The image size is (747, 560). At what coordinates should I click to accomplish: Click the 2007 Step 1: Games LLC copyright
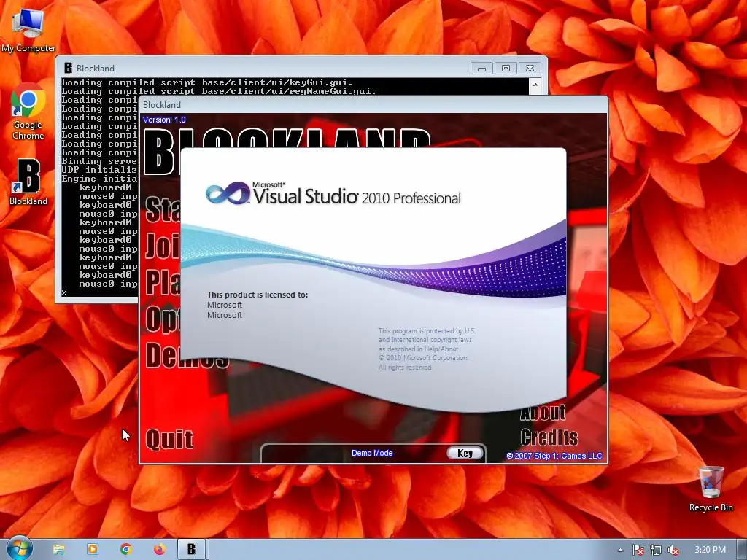tap(554, 456)
